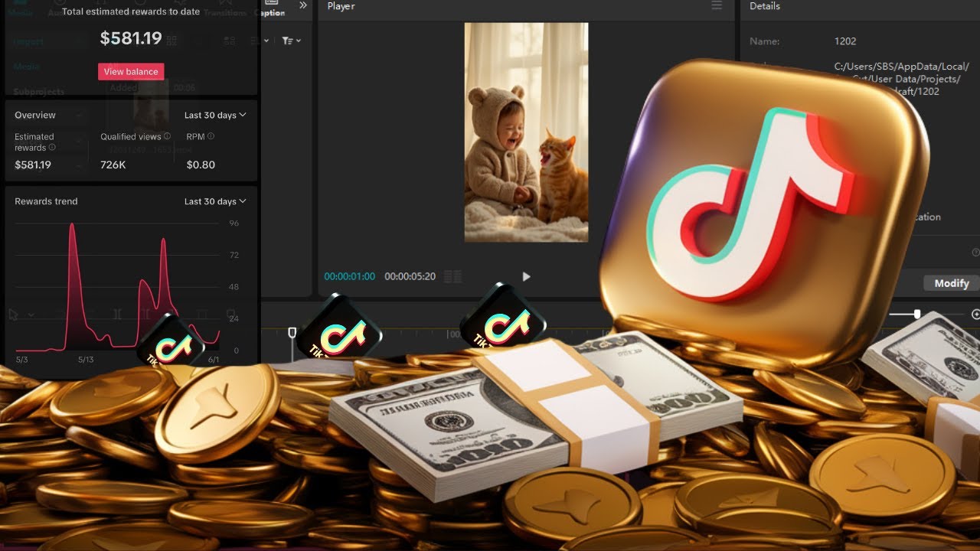Click the $581.19 value under Estimated rewards

[x=33, y=165]
